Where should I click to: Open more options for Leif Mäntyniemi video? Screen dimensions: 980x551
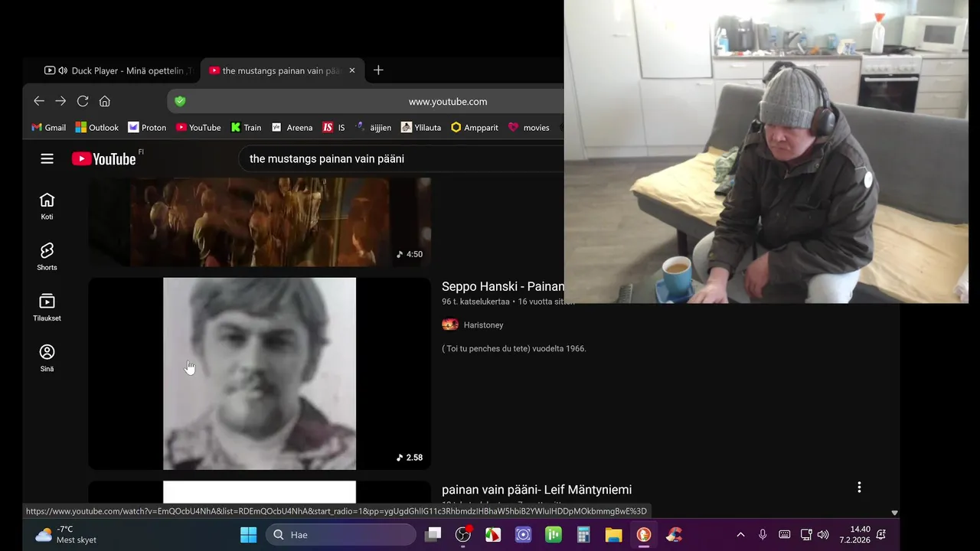(859, 487)
